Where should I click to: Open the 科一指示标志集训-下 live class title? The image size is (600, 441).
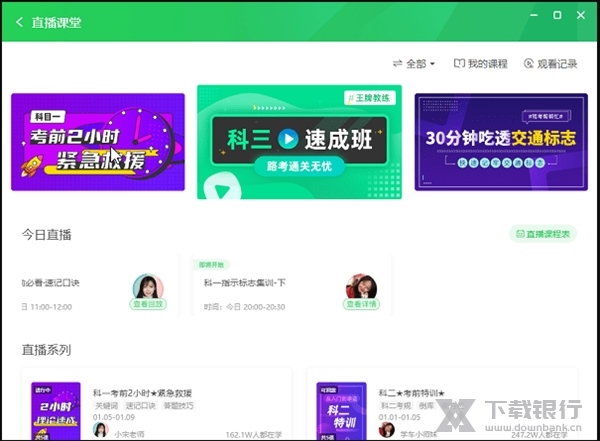pyautogui.click(x=245, y=283)
